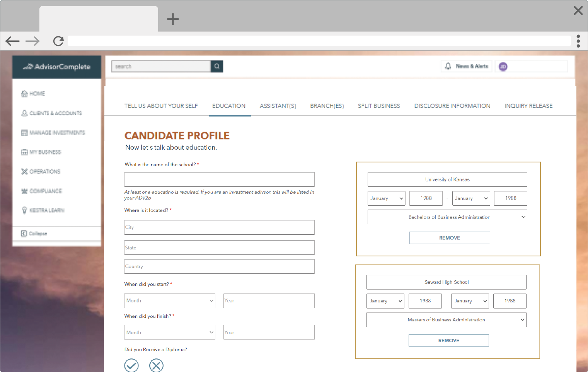Open the Split Business tab
The height and width of the screenshot is (372, 588).
click(x=378, y=106)
